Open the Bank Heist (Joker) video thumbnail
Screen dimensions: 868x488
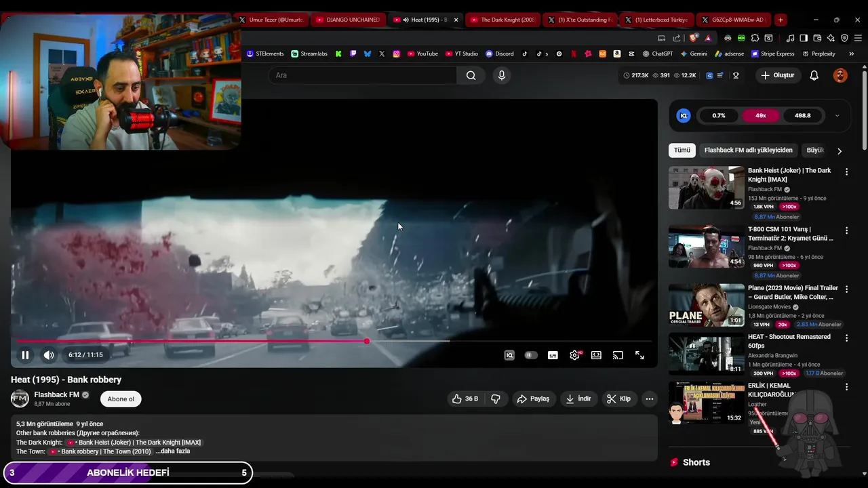pos(707,188)
